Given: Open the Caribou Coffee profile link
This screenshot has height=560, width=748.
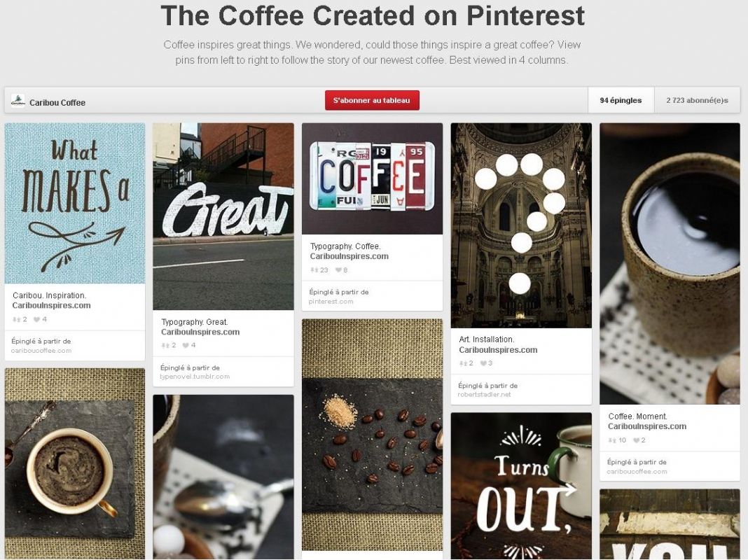Looking at the screenshot, I should (57, 102).
